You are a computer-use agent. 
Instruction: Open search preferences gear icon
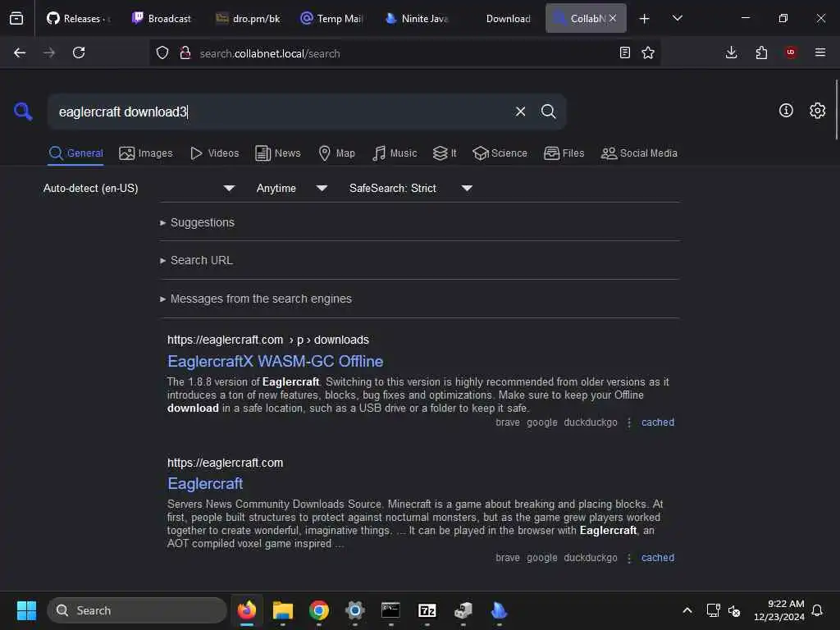817,111
